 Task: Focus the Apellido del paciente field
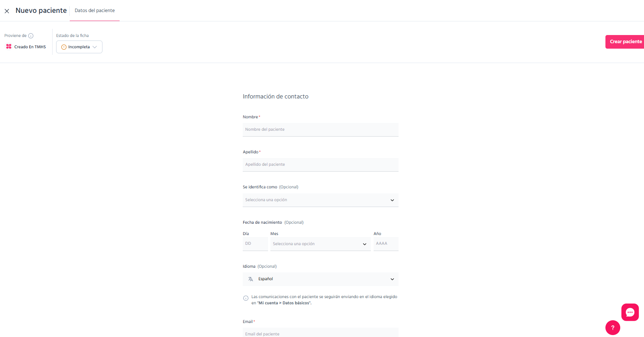coord(321,165)
